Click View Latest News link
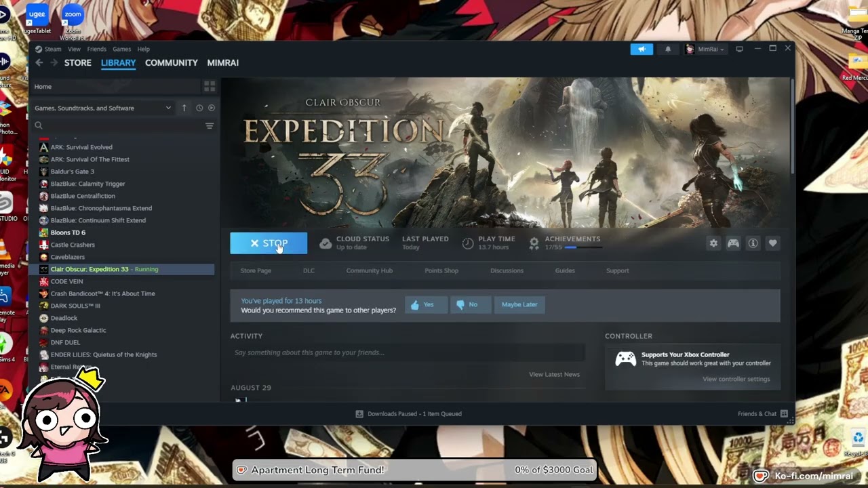Viewport: 868px width, 488px height. click(x=554, y=374)
